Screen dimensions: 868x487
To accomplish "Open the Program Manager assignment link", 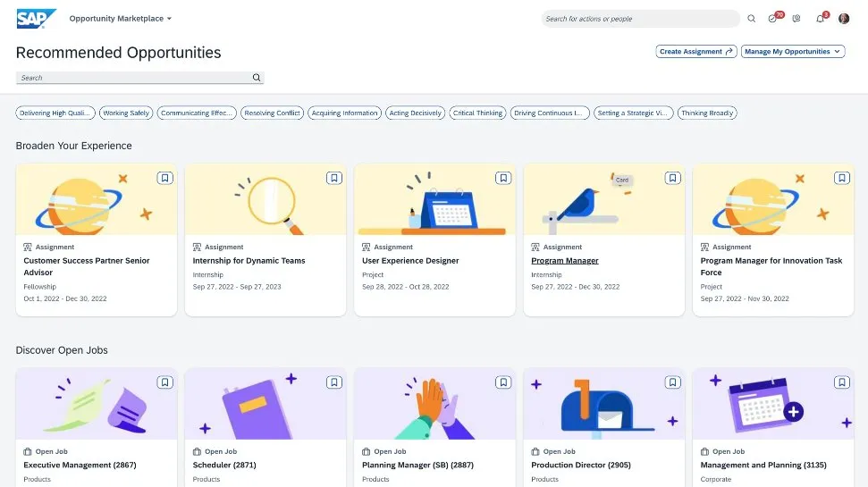I will pos(565,261).
